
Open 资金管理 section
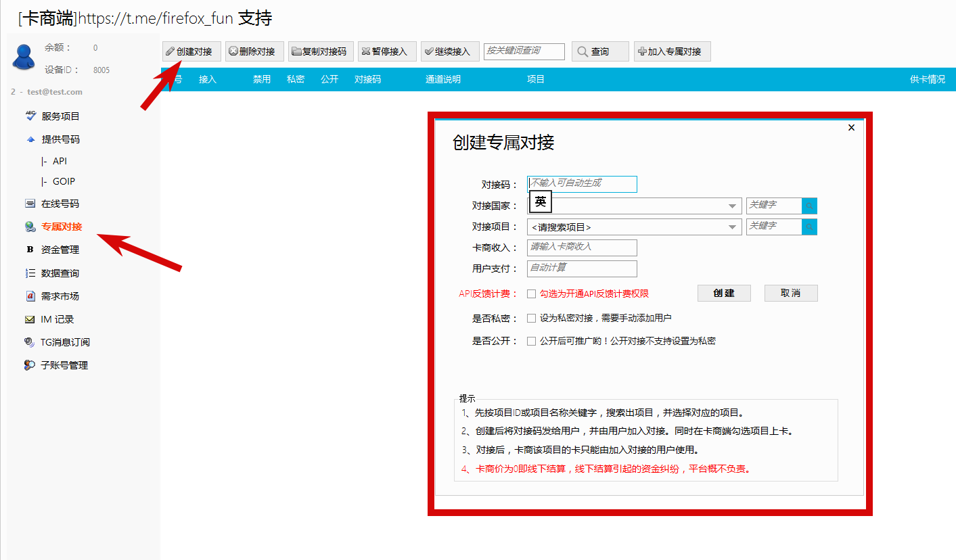pyautogui.click(x=60, y=250)
